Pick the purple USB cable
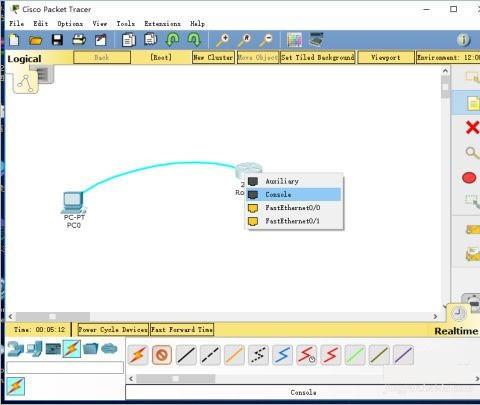This screenshot has height=405, width=480. (x=403, y=355)
